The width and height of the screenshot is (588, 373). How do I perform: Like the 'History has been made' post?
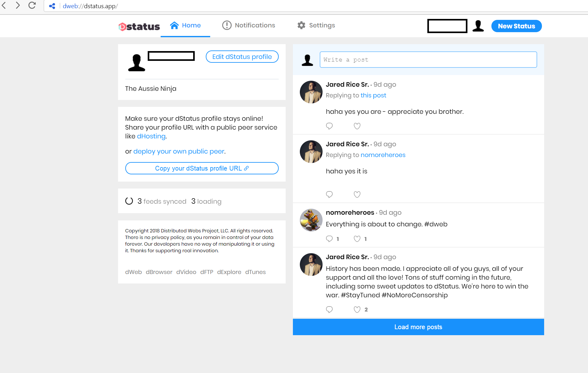click(357, 310)
